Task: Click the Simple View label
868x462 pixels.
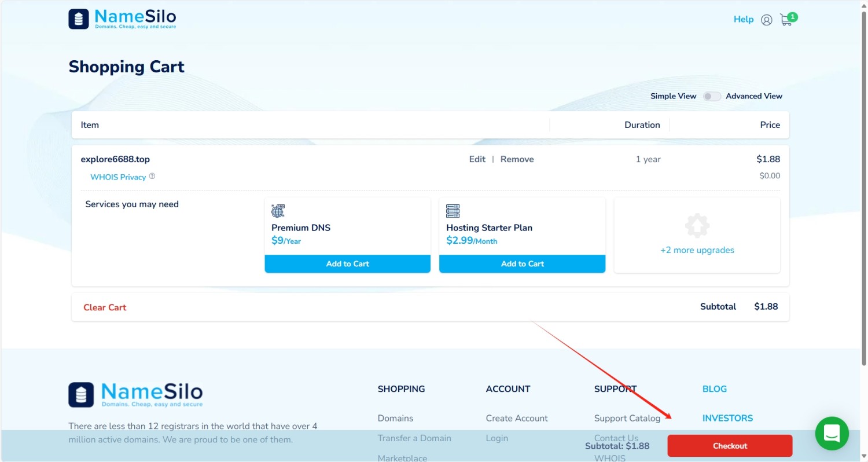Action: 674,96
